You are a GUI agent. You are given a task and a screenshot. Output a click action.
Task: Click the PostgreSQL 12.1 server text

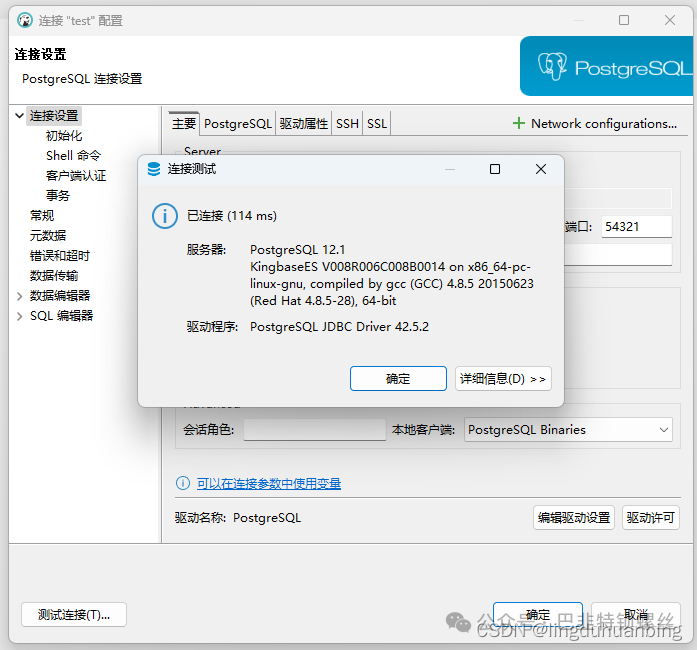(297, 249)
